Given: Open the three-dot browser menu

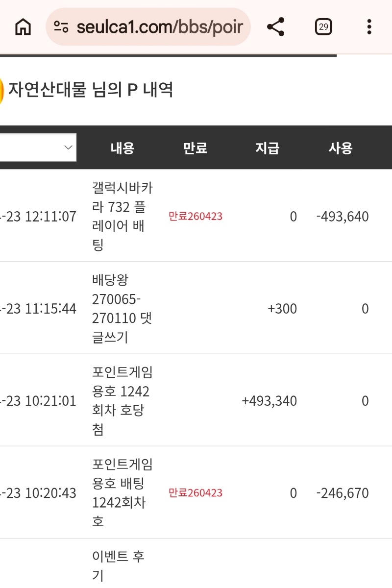Looking at the screenshot, I should tap(369, 27).
